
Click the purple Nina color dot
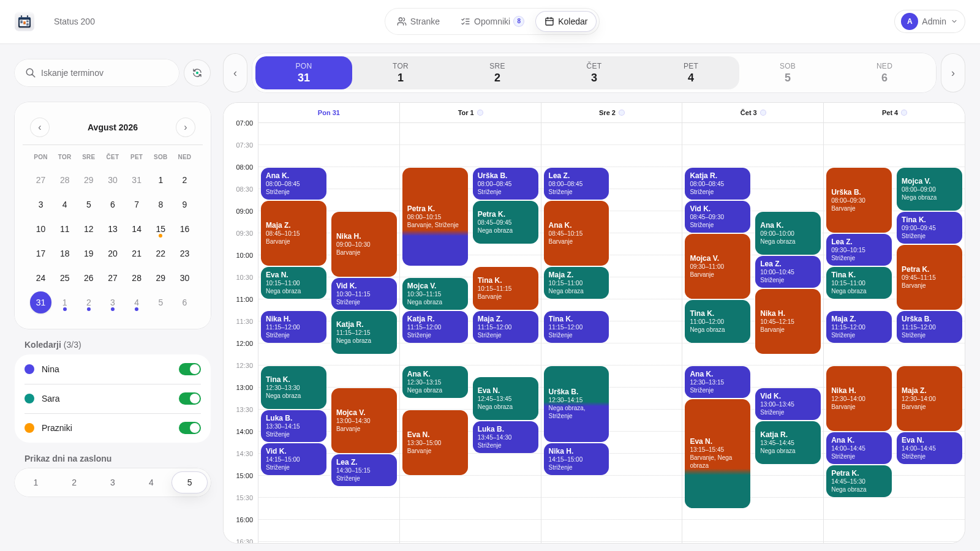click(x=29, y=369)
